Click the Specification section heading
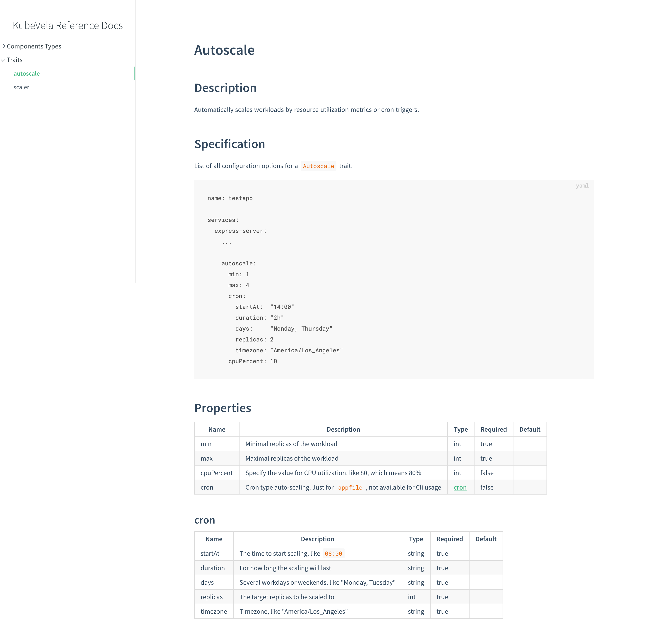 [230, 144]
